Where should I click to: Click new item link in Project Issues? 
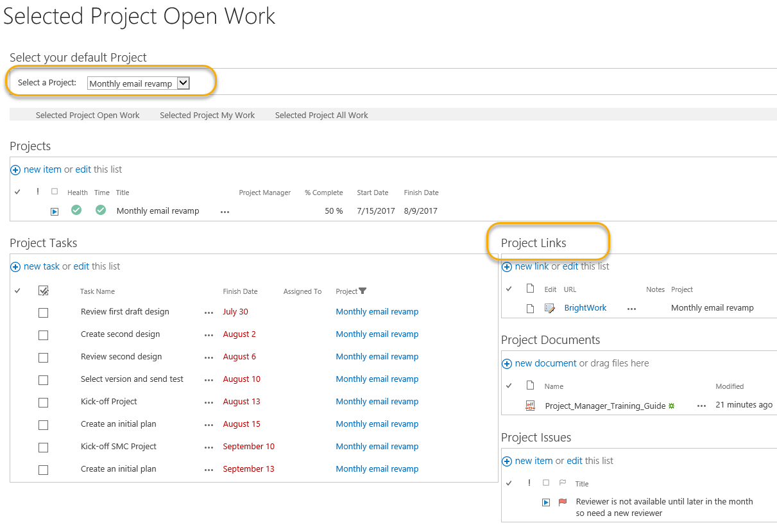(534, 461)
